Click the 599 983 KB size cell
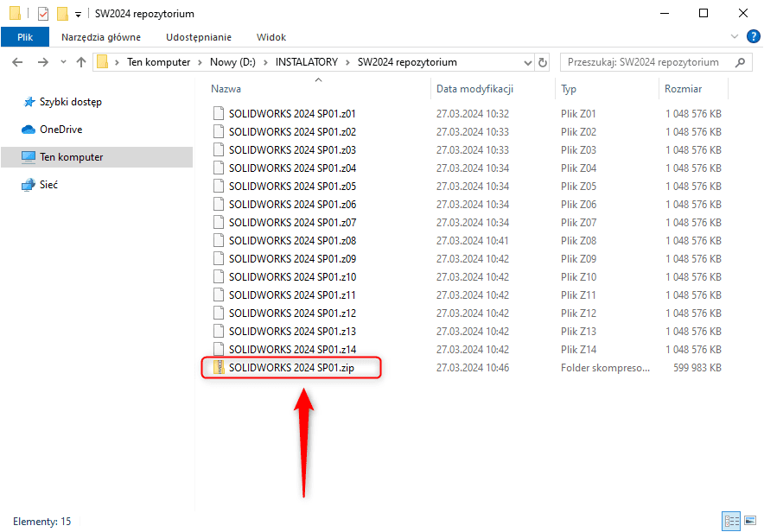The height and width of the screenshot is (532, 764). (697, 368)
